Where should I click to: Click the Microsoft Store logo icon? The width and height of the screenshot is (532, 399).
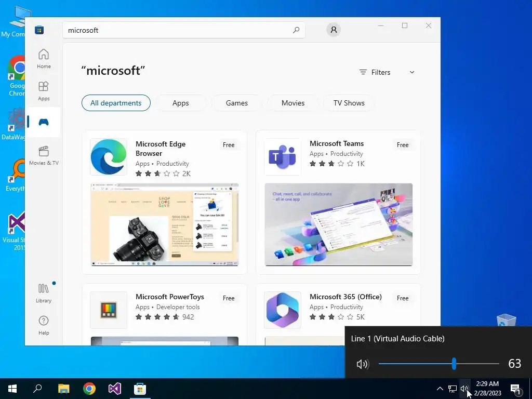(39, 30)
